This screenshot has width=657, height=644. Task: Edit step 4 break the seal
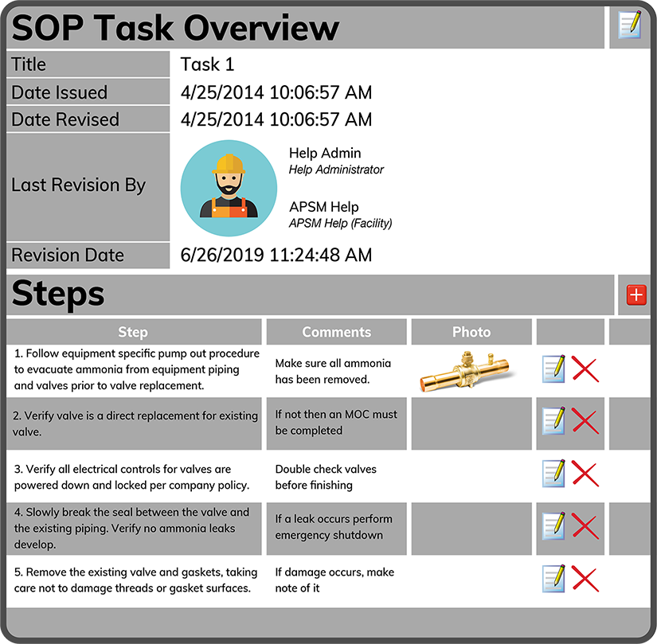(x=553, y=525)
